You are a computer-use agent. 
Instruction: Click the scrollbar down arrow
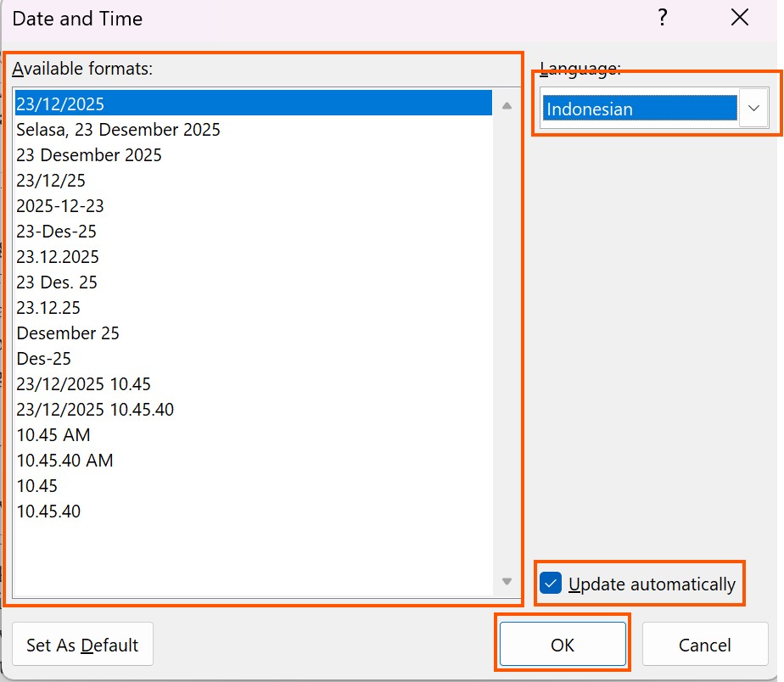tap(507, 582)
